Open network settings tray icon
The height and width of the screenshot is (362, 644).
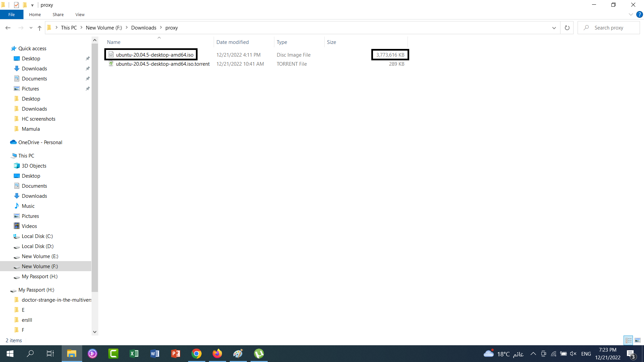tap(553, 354)
